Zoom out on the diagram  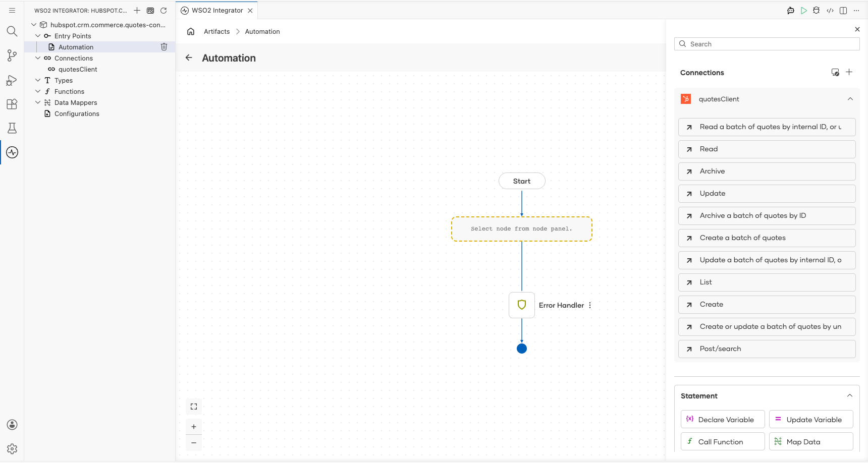tap(194, 443)
